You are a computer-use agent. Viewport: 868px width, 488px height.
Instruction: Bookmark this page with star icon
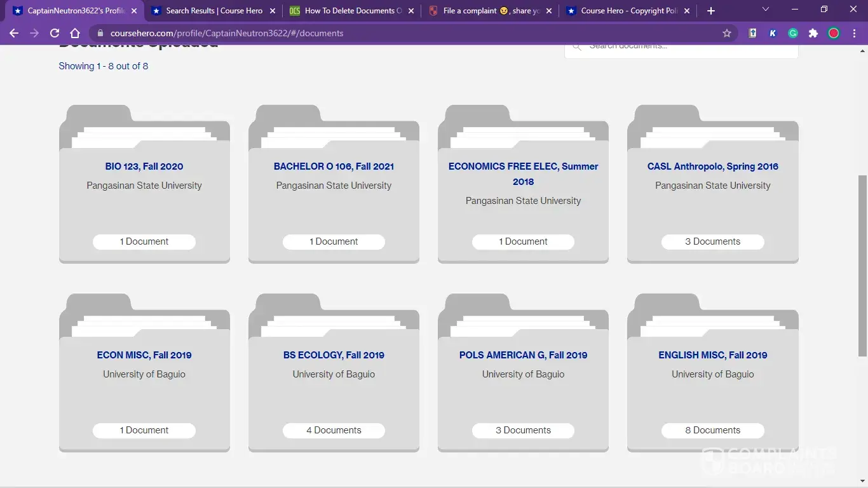(727, 33)
